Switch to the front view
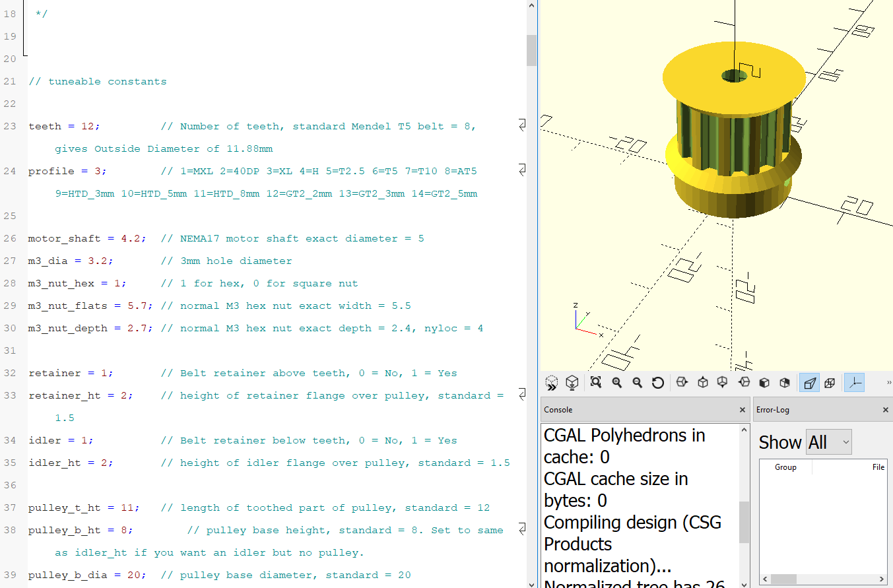This screenshot has height=588, width=893. click(x=764, y=382)
